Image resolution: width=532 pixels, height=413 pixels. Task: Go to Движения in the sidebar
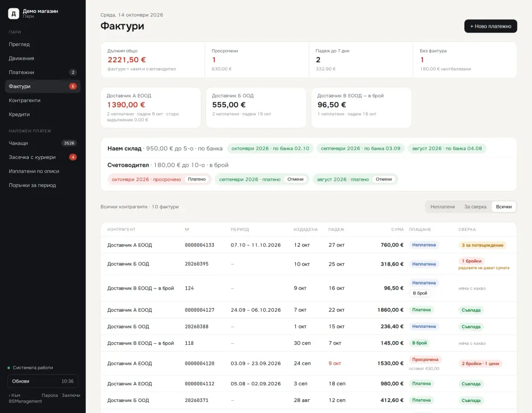tap(43, 58)
